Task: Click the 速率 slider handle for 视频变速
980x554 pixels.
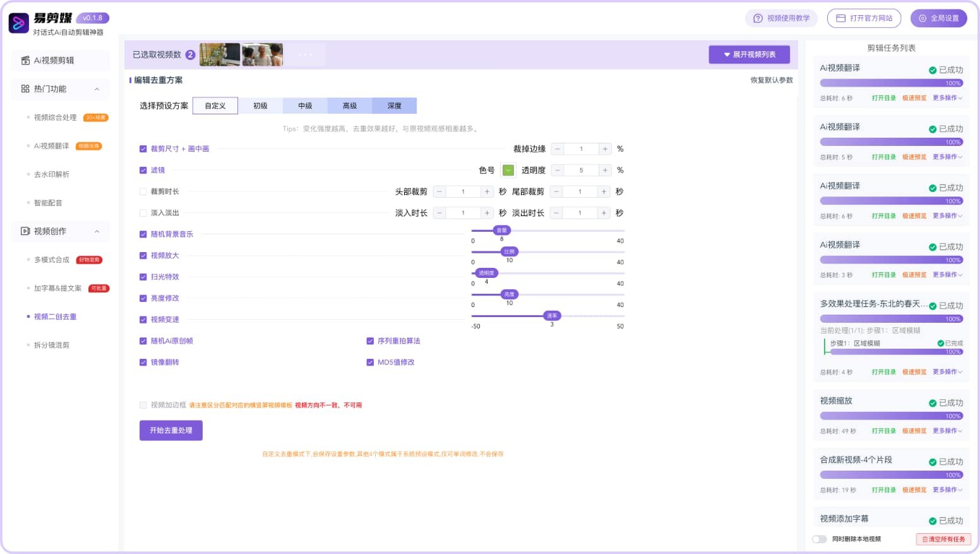Action: tap(553, 316)
